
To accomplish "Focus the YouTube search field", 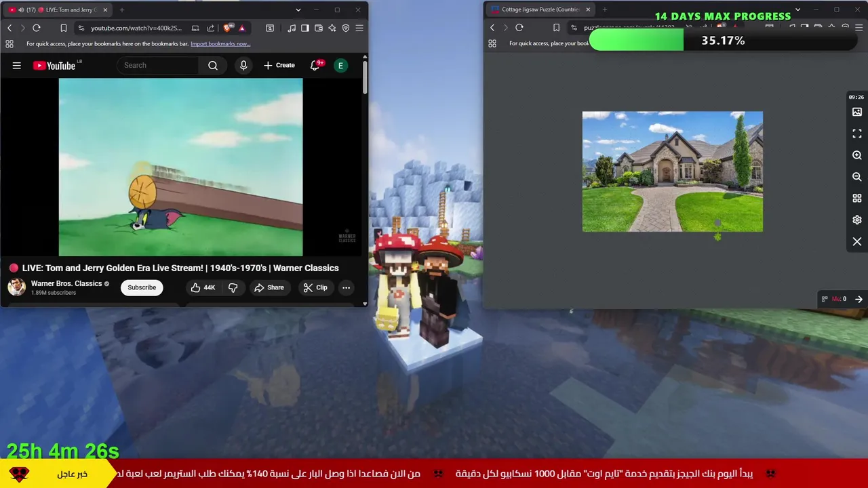I will [159, 65].
